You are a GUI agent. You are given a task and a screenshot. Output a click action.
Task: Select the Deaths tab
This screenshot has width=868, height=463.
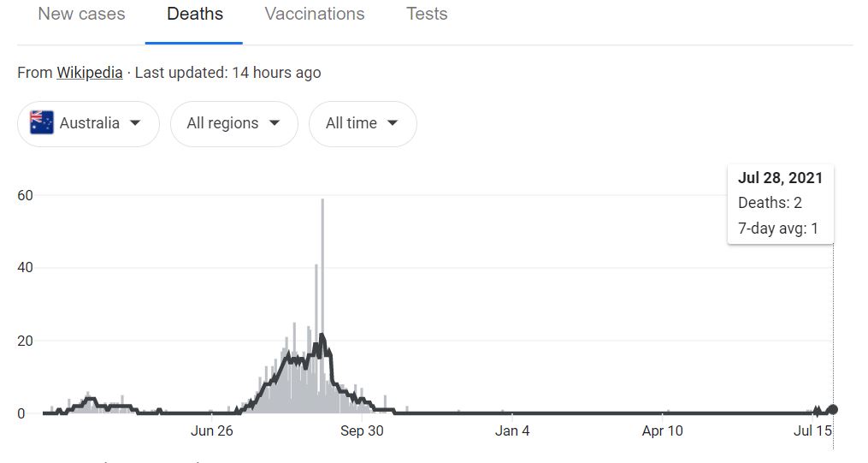tap(195, 14)
